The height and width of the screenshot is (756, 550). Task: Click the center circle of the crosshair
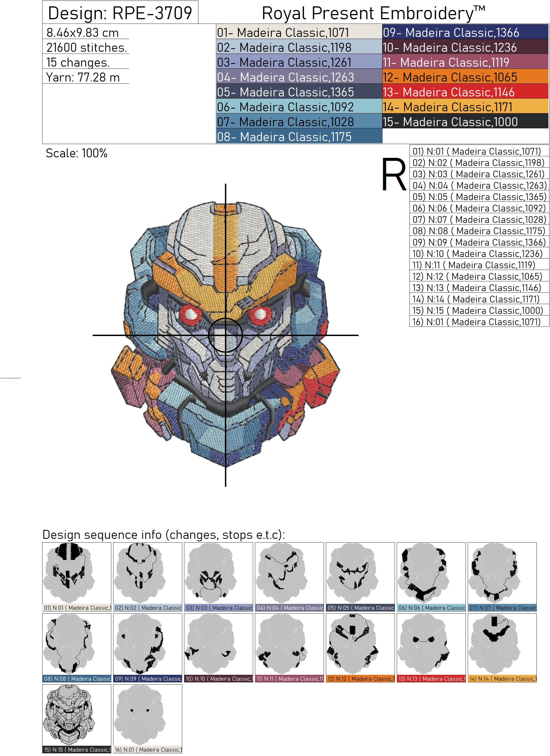click(225, 335)
